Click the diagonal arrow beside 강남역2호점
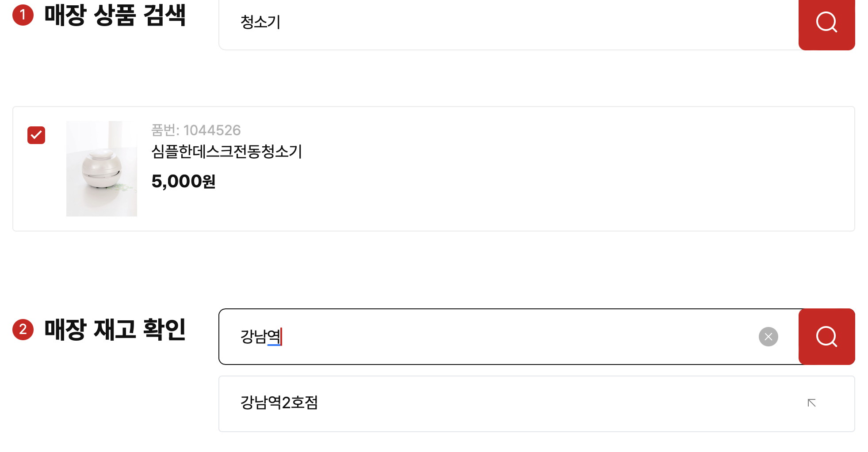Image resolution: width=868 pixels, height=452 pixels. click(x=811, y=403)
